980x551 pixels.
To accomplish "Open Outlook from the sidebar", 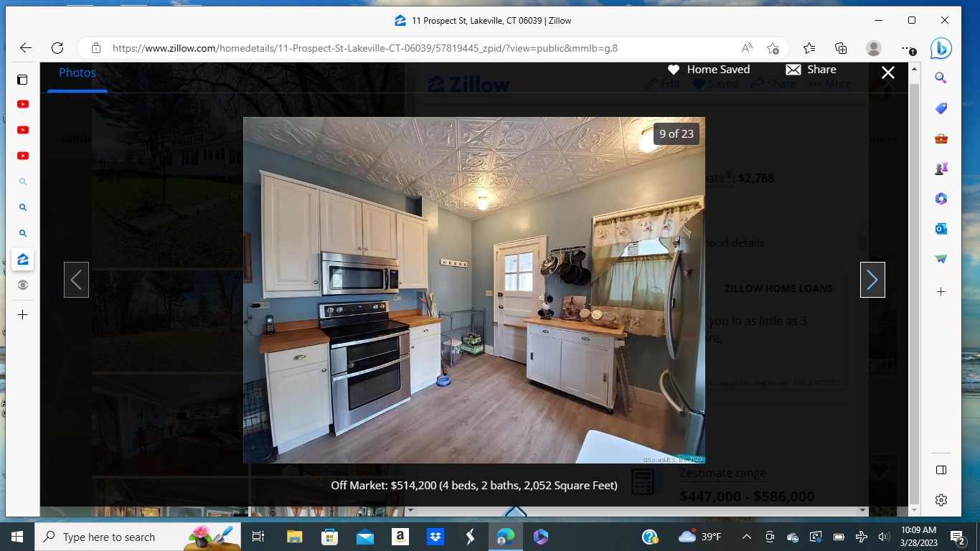I will point(941,229).
